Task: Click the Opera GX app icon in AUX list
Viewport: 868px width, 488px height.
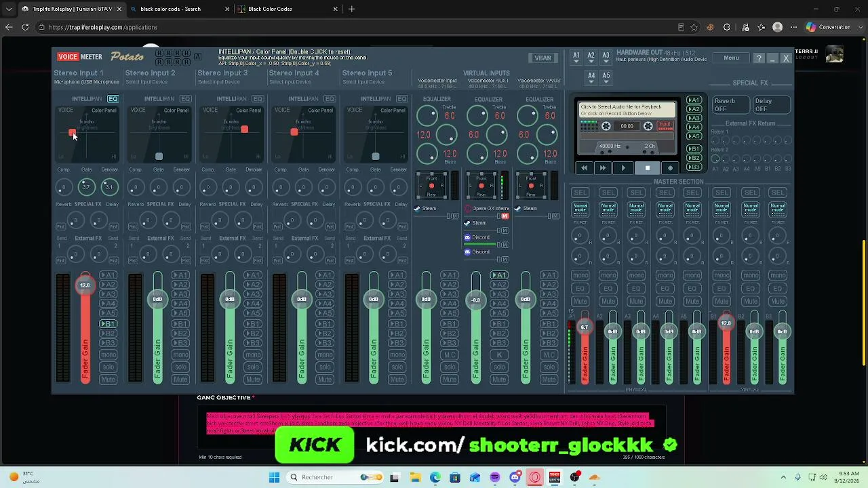Action: click(467, 209)
